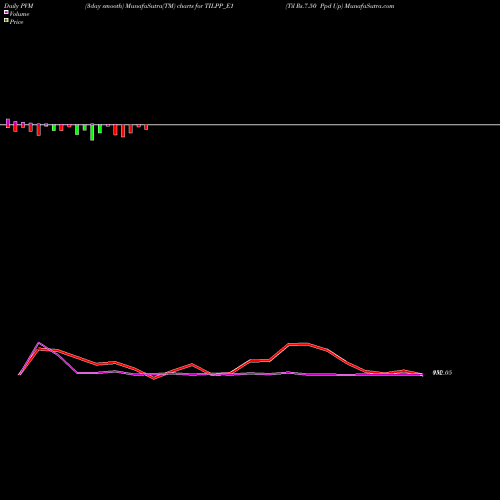Click the tallest green bar in the bar chart
This screenshot has height=500, width=500.
coord(92,132)
